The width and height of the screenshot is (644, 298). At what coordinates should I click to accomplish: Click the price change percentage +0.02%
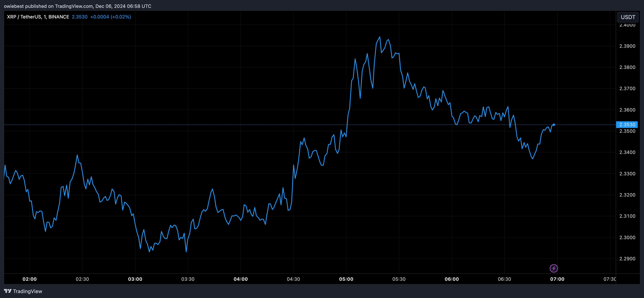pos(121,17)
